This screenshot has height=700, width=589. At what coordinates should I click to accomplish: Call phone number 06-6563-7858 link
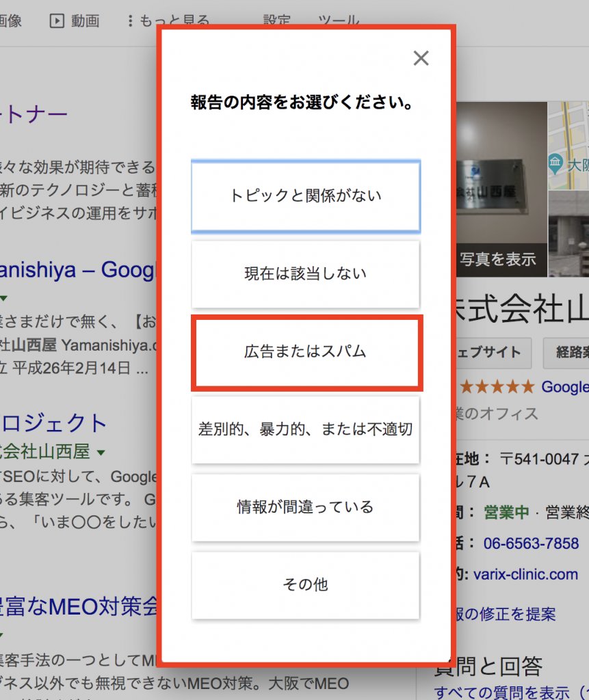[531, 543]
